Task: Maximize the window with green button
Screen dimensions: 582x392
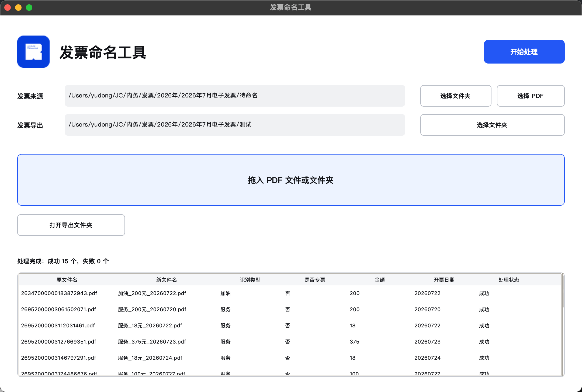Action: click(29, 8)
